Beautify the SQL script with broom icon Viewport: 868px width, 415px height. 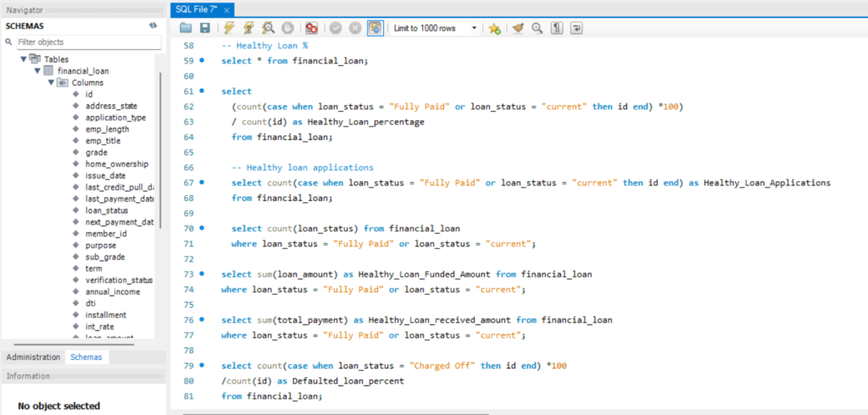click(x=518, y=28)
